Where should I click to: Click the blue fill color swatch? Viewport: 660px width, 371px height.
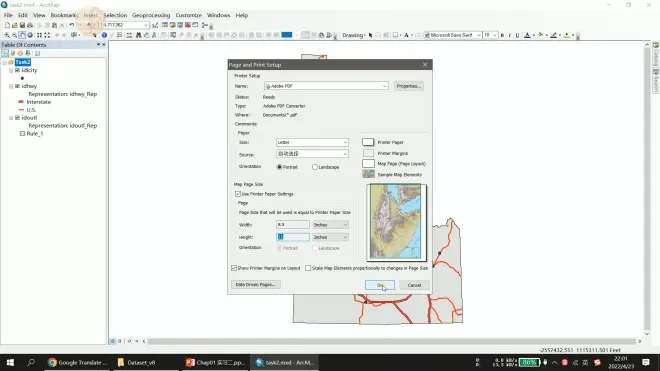[x=287, y=35]
